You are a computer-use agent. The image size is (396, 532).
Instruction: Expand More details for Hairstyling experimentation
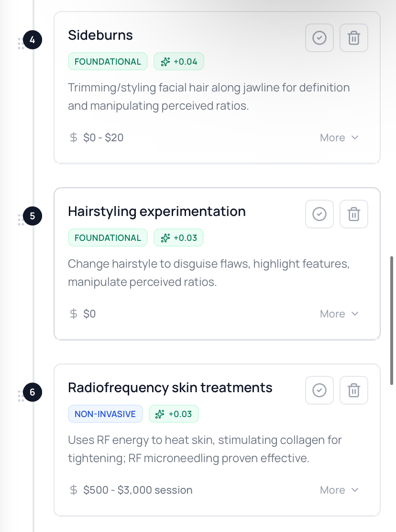[339, 314]
